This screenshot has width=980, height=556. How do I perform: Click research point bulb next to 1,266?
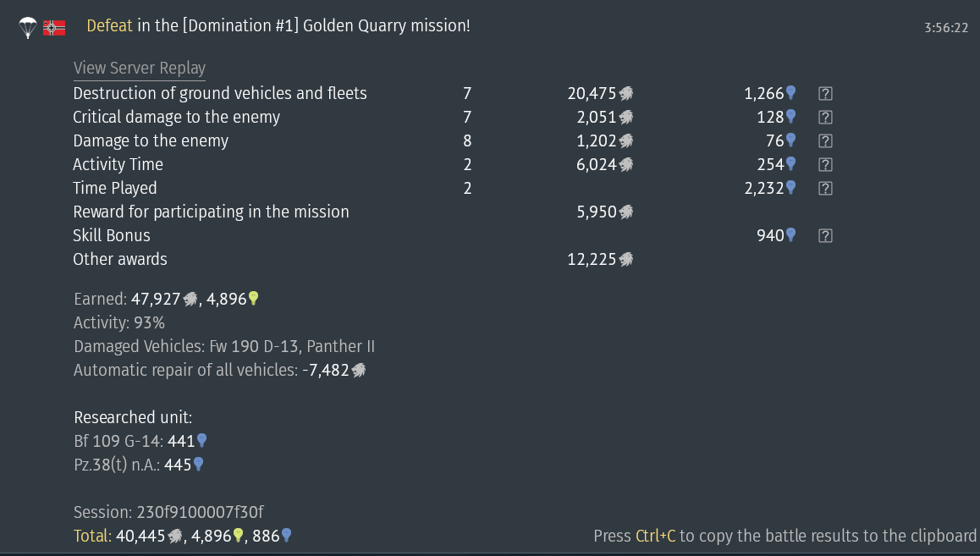(x=790, y=93)
